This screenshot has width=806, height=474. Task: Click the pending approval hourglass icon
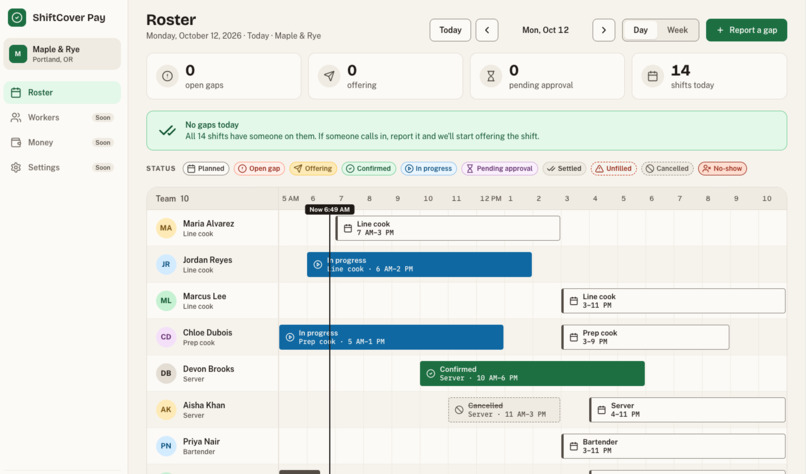[491, 76]
